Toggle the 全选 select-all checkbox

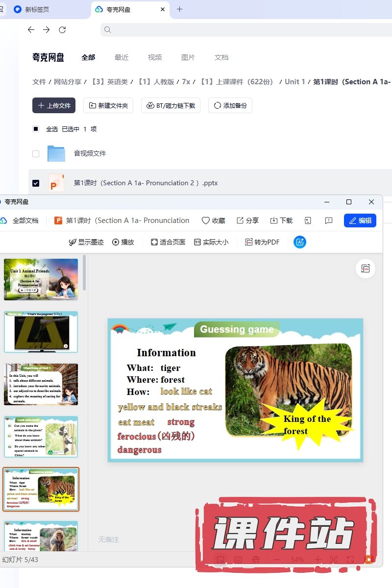pyautogui.click(x=36, y=129)
